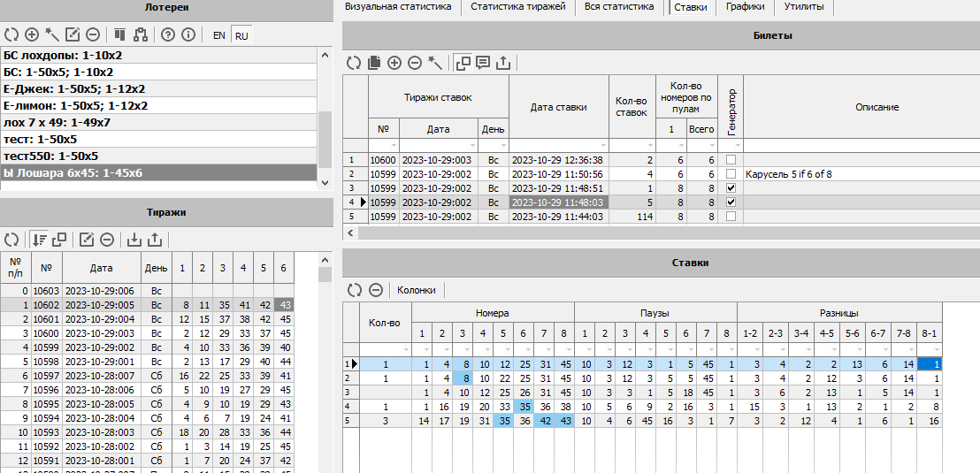Open the info about icon
This screenshot has height=473, width=980.
pyautogui.click(x=188, y=34)
